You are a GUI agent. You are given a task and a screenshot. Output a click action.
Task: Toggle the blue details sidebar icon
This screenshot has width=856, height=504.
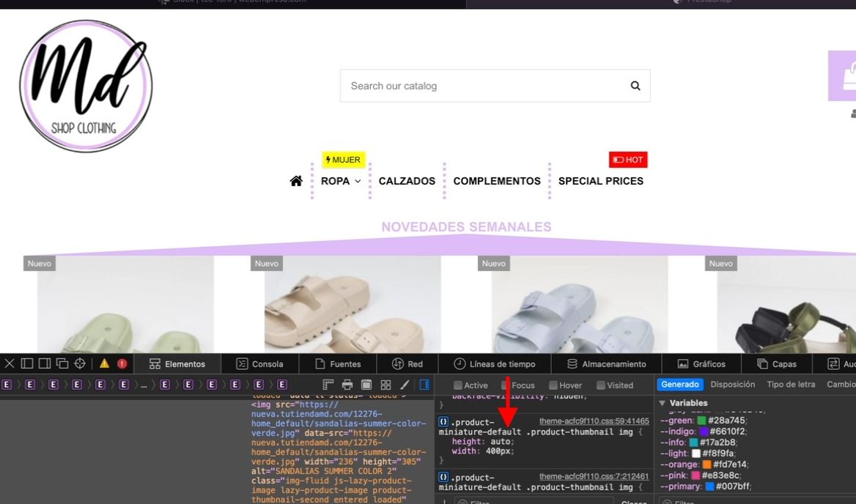coord(424,385)
